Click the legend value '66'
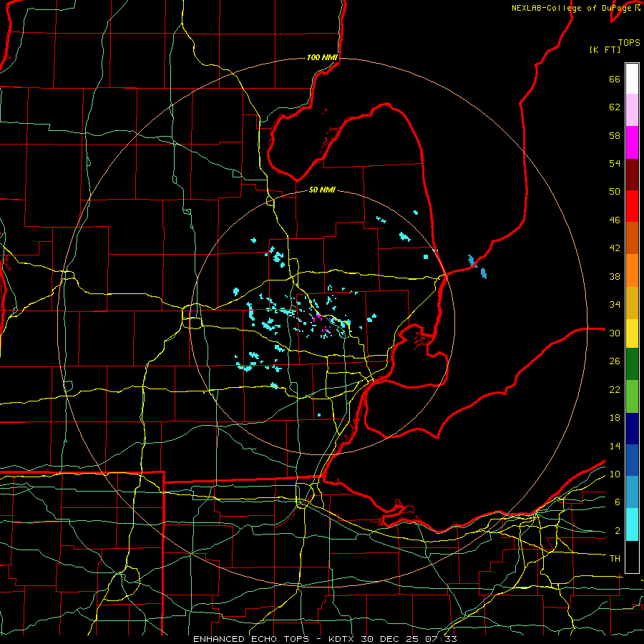Image resolution: width=644 pixels, height=644 pixels. tap(615, 79)
